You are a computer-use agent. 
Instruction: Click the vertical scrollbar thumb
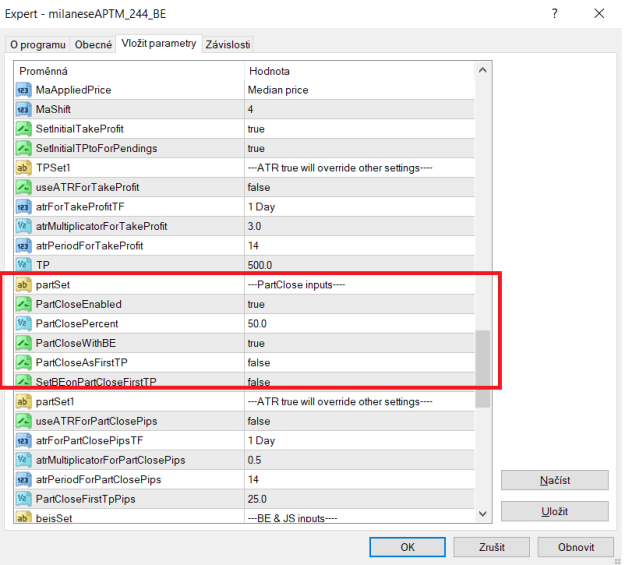[x=483, y=369]
